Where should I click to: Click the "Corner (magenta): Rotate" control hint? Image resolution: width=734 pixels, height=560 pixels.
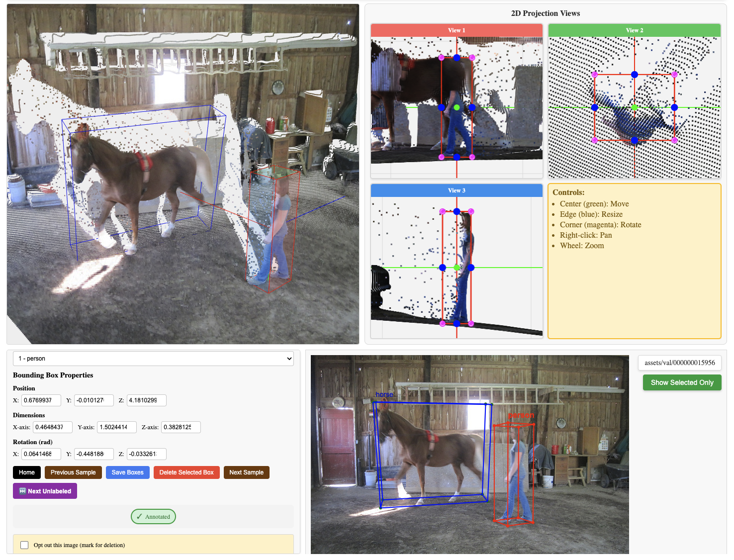(x=601, y=225)
